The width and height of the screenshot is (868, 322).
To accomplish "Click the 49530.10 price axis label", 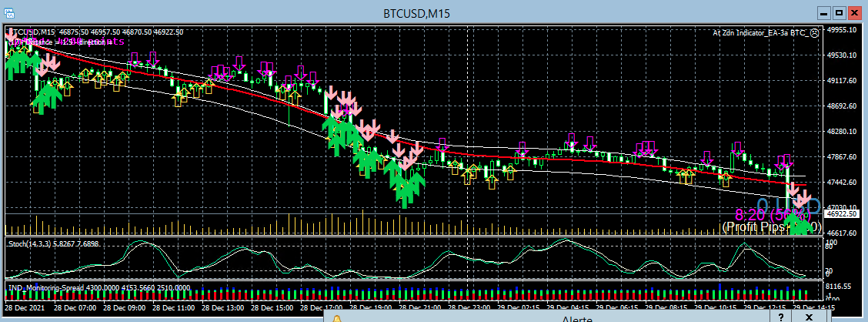I will coord(841,55).
